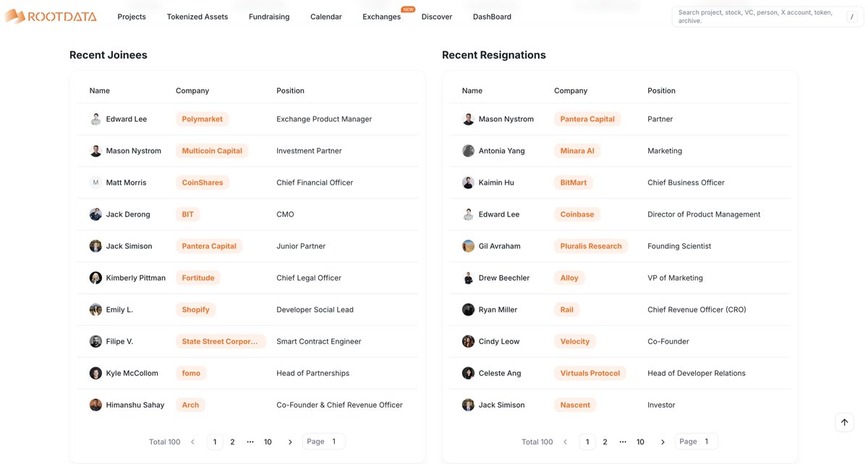Open the Minara AI company tag
868x464 pixels.
pos(577,151)
